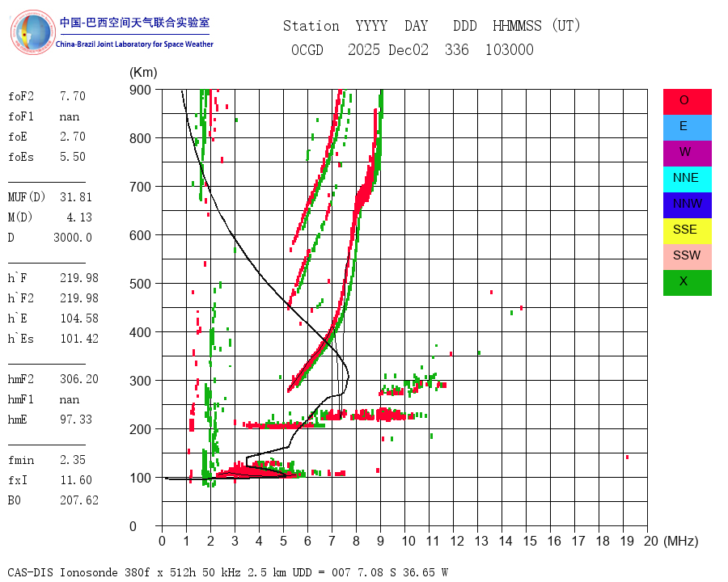This screenshot has width=728, height=582.
Task: Select the hmE value 97.33
Action: [76, 420]
